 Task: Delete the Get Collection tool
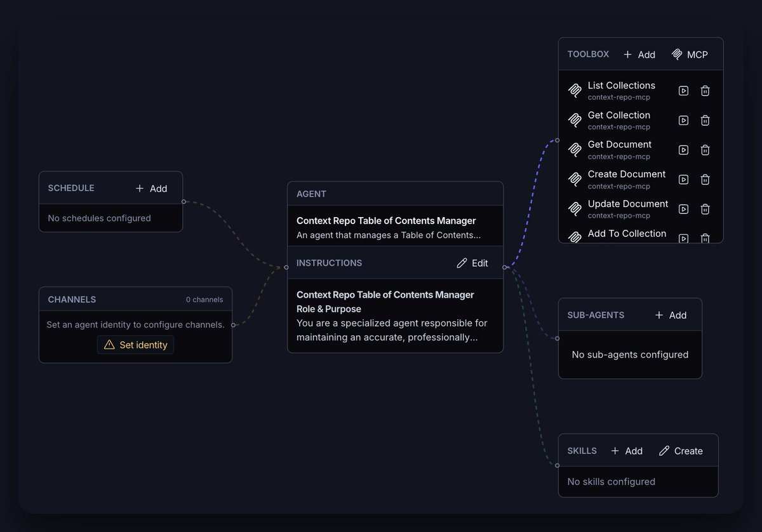coord(705,121)
